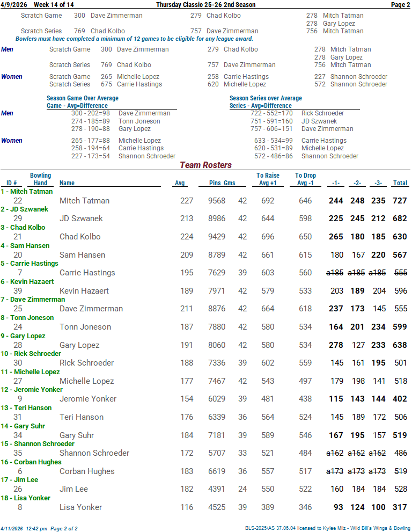Click bowler name 'Sam Hansen' in roster row
412x532 pixels.
pos(83,255)
